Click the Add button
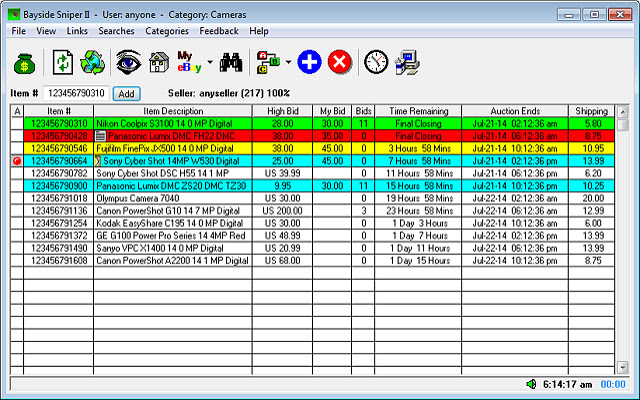 [127, 94]
